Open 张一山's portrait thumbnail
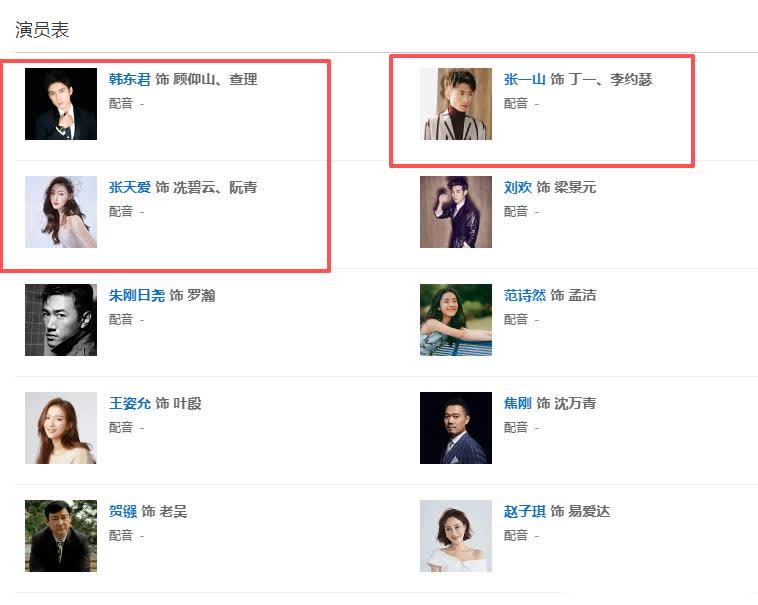This screenshot has width=758, height=605. click(456, 104)
